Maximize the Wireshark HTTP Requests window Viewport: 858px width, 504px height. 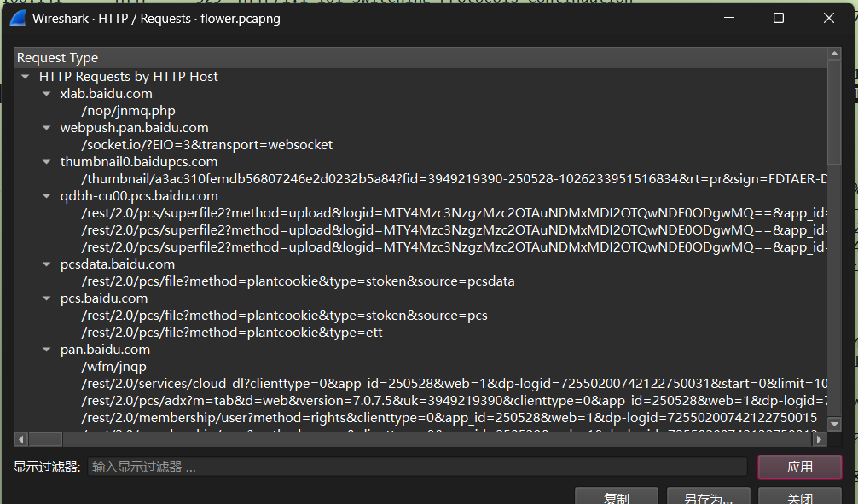click(x=779, y=18)
